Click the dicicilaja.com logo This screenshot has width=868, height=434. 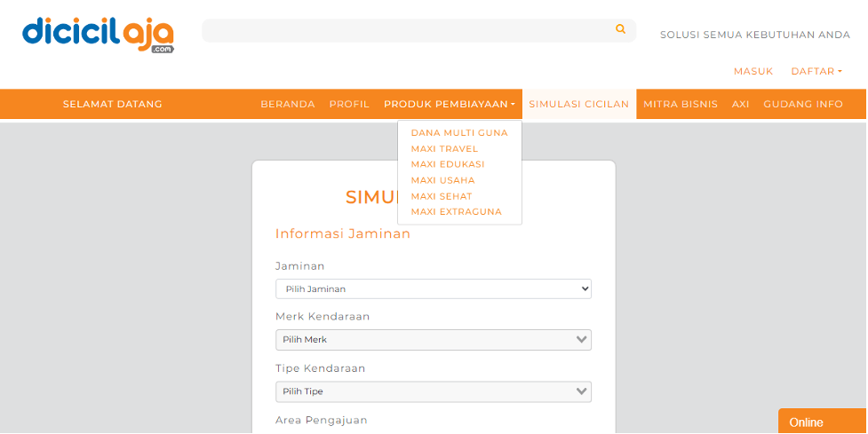coord(98,34)
